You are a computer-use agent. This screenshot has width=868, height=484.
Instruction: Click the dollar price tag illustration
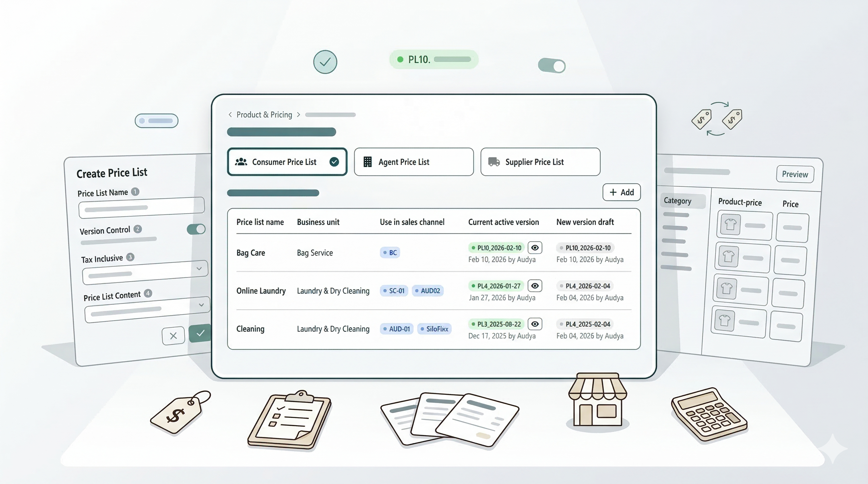point(180,412)
